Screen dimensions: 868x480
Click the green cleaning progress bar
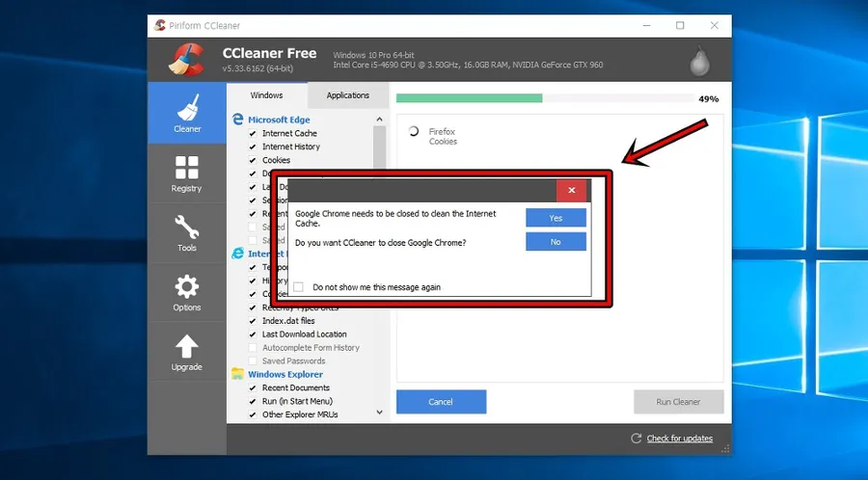coord(470,98)
